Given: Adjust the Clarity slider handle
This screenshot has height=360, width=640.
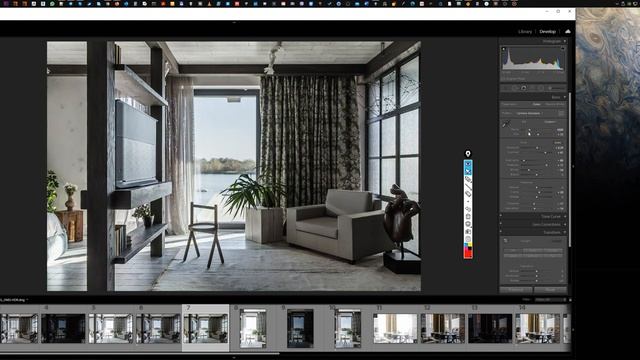Looking at the screenshot, I should pyautogui.click(x=540, y=192).
